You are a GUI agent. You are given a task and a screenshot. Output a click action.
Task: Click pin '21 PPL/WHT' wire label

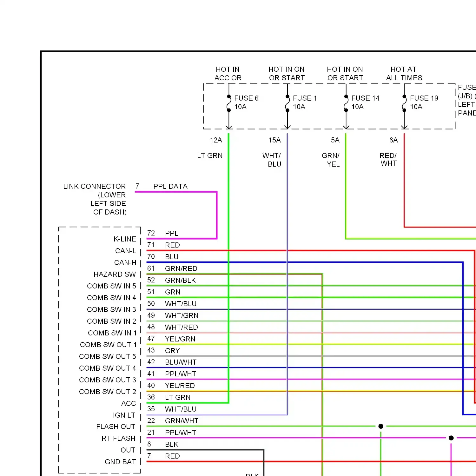(172, 433)
